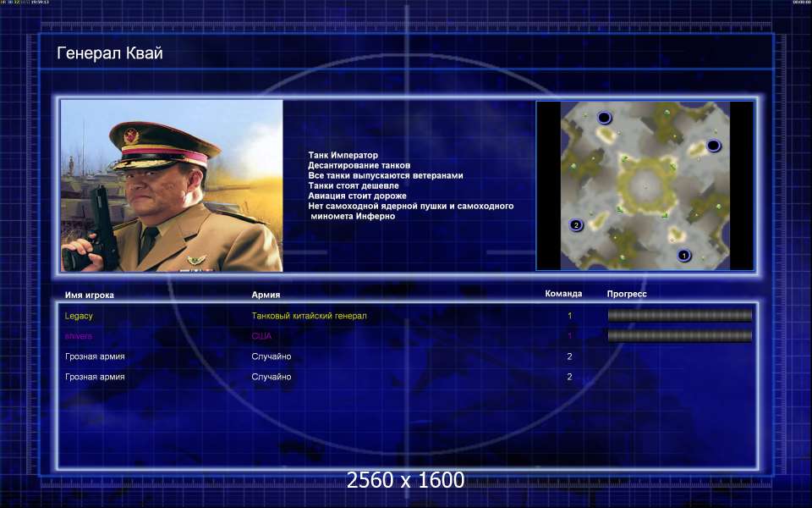Click shivers' loading progress bar

(679, 336)
